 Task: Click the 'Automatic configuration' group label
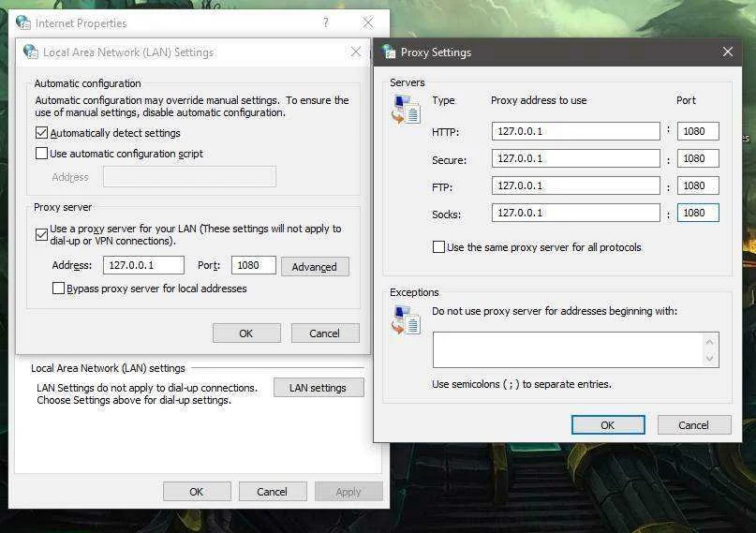click(x=88, y=83)
